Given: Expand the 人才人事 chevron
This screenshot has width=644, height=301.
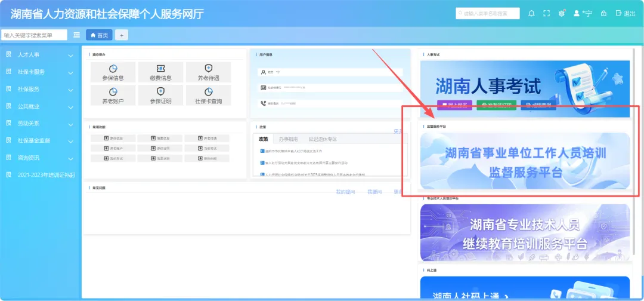Looking at the screenshot, I should click(70, 56).
